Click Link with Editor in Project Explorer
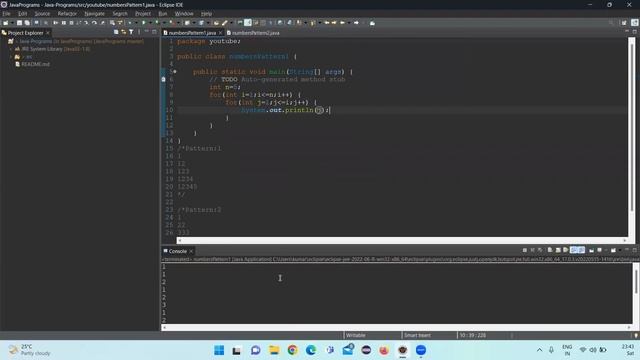The height and width of the screenshot is (360, 640). 123,32
